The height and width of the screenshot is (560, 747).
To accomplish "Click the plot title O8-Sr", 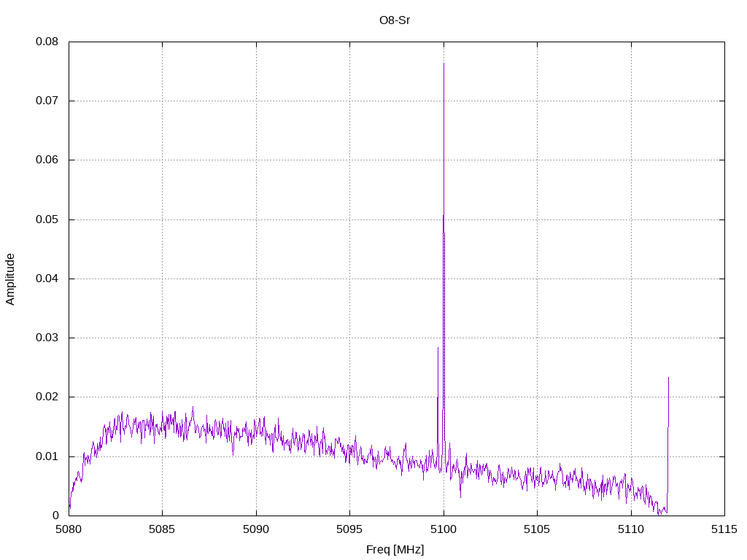I will pyautogui.click(x=395, y=20).
